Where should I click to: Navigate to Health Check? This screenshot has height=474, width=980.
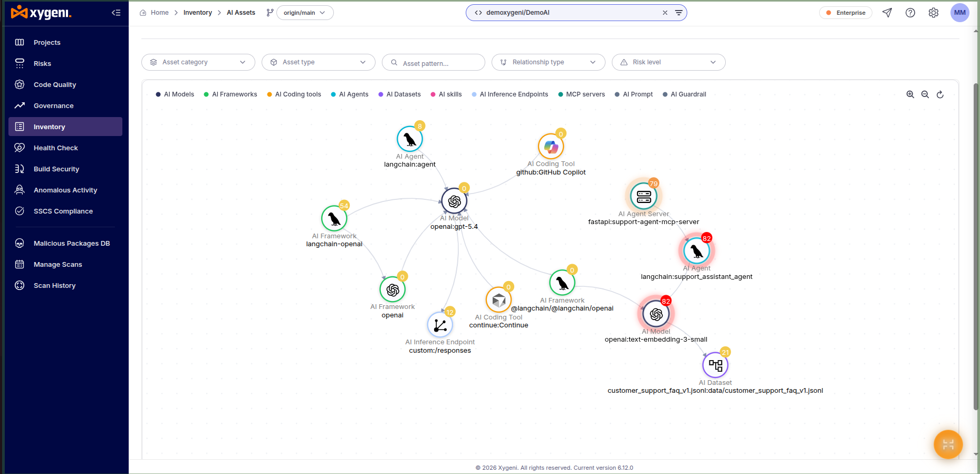tap(65, 148)
